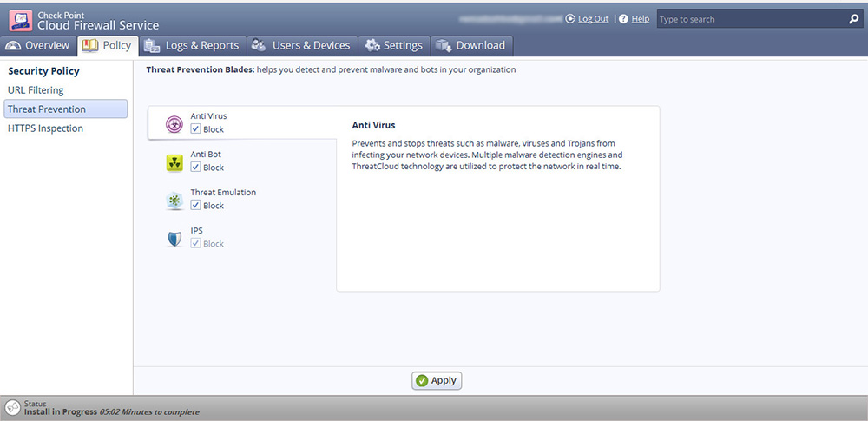This screenshot has height=421, width=868.
Task: Click the Threat Emulation icon
Action: [174, 201]
